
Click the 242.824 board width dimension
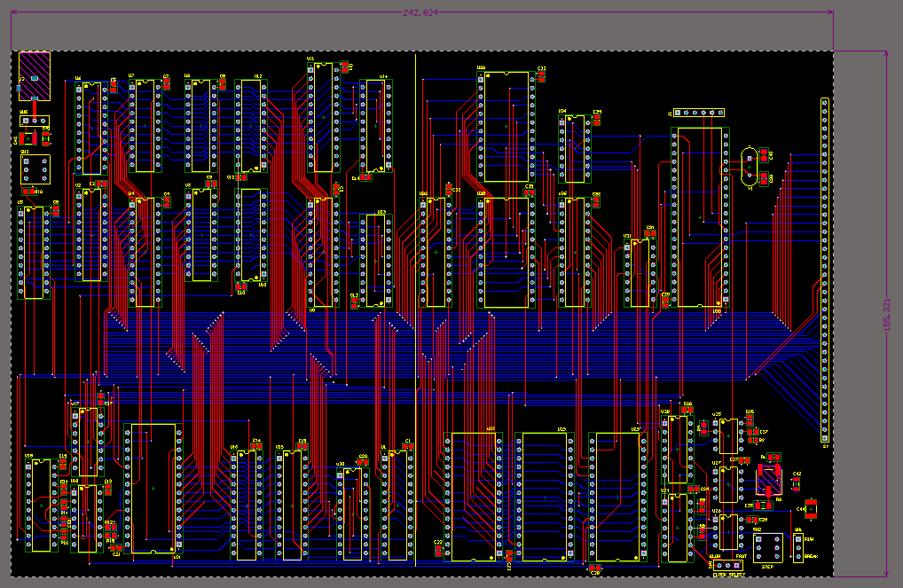(x=420, y=12)
